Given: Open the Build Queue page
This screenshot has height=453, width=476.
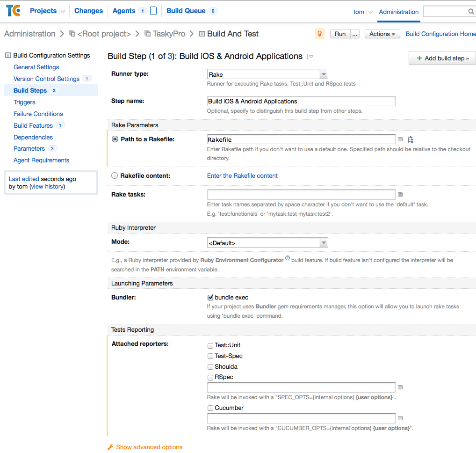Looking at the screenshot, I should tap(186, 10).
